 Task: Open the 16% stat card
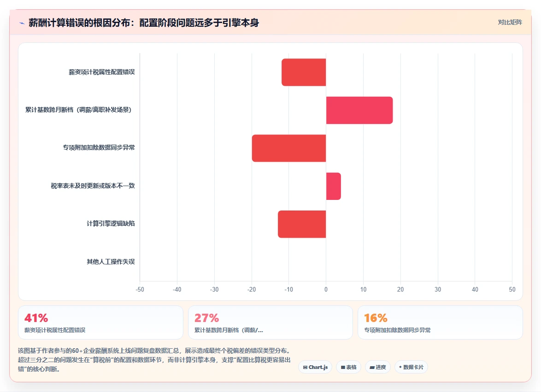pyautogui.click(x=440, y=322)
